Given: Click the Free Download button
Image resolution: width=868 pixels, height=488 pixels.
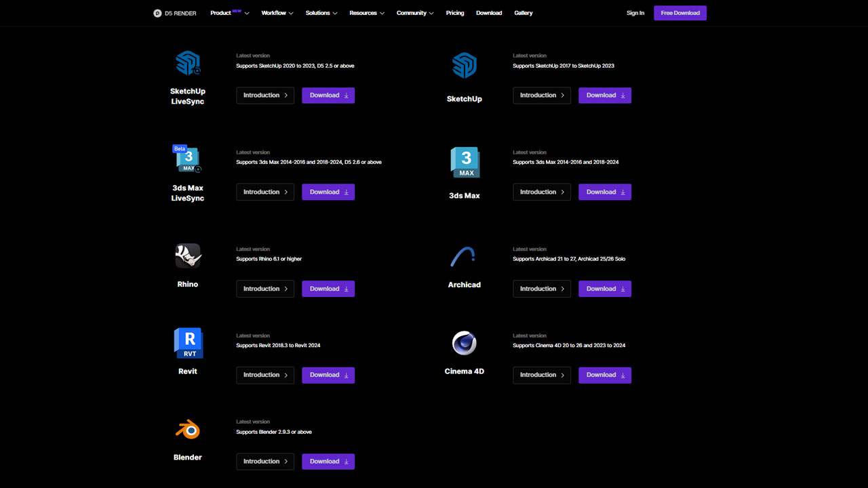Looking at the screenshot, I should [x=680, y=13].
